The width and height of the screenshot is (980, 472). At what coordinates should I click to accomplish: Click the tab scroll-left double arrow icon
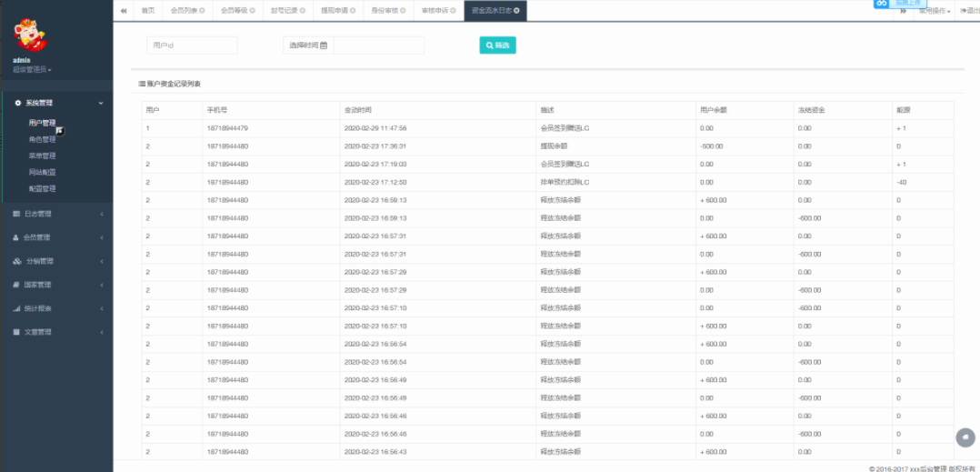(124, 11)
